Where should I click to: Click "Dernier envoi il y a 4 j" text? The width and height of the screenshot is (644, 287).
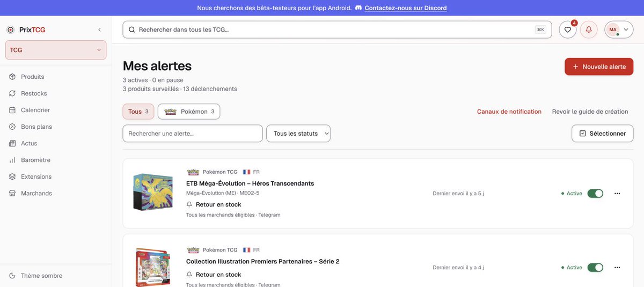(x=458, y=267)
